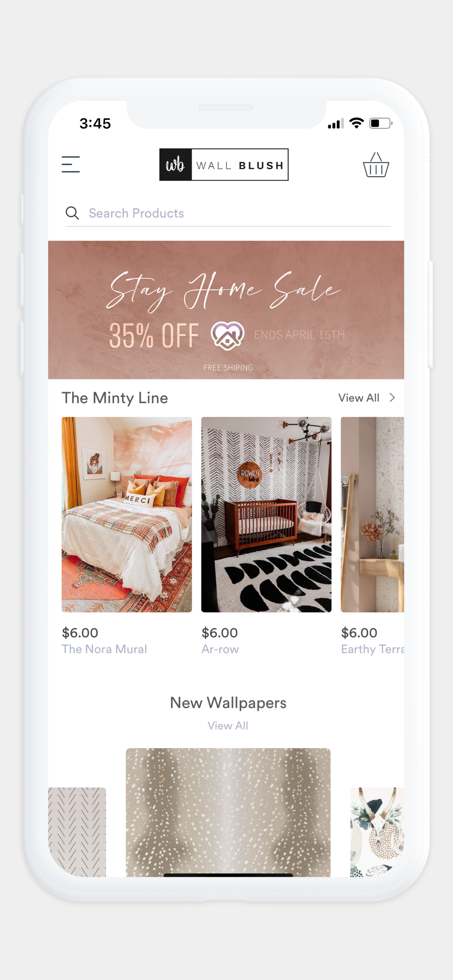The height and width of the screenshot is (980, 453).
Task: Click View All for The Minty Line
Action: coord(359,398)
